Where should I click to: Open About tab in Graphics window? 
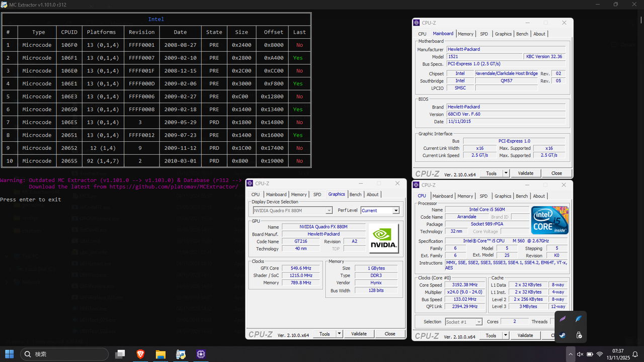pyautogui.click(x=372, y=195)
